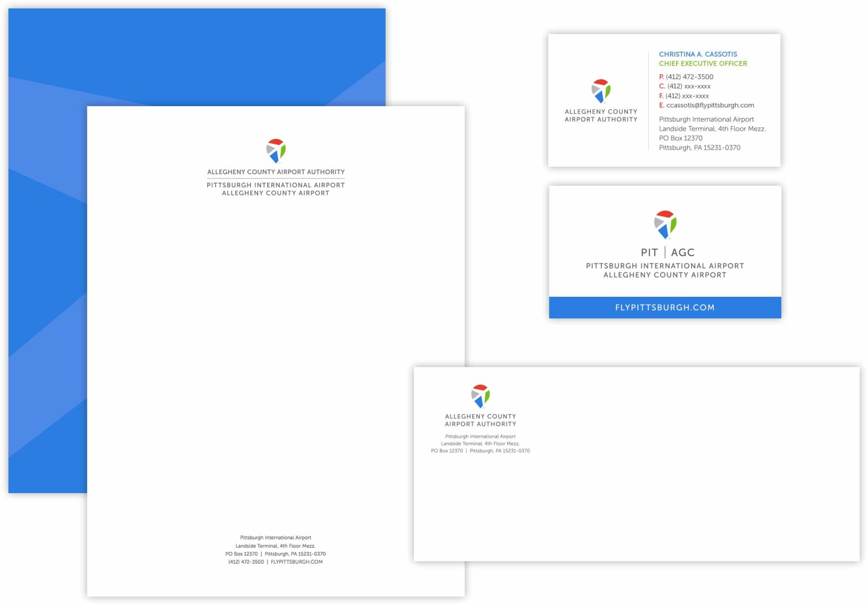This screenshot has height=605, width=868.
Task: Select 'CHIEF EXECUTIVE OFFICER' title text
Action: point(703,63)
